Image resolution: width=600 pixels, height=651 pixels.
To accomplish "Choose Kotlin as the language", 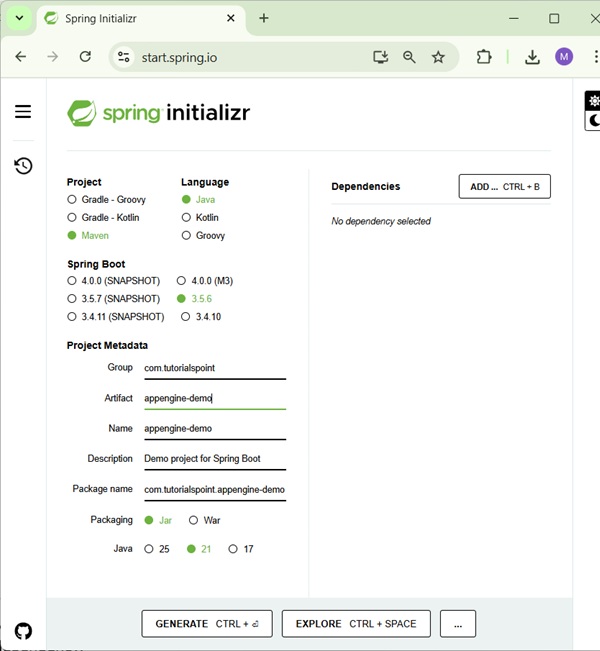I will (x=186, y=217).
